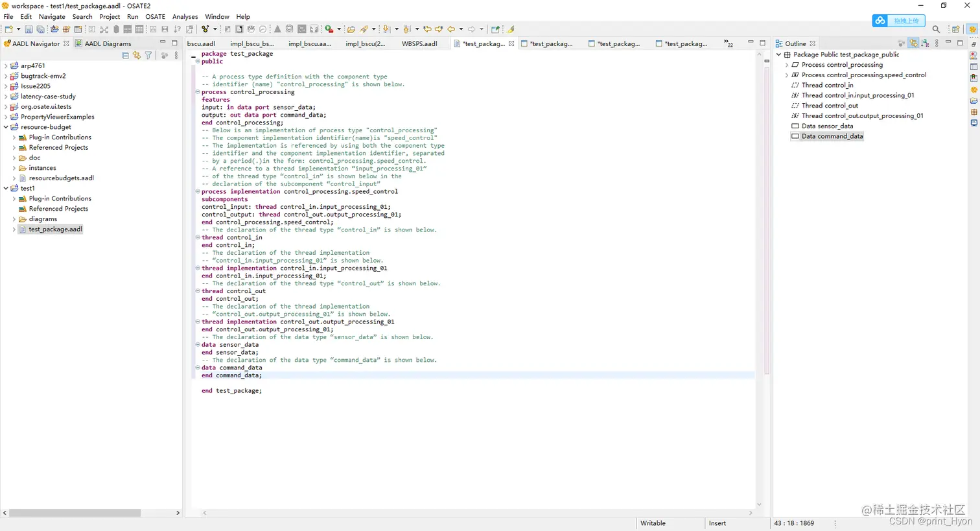This screenshot has width=980, height=531.
Task: Open the OSATE menu
Action: (155, 16)
